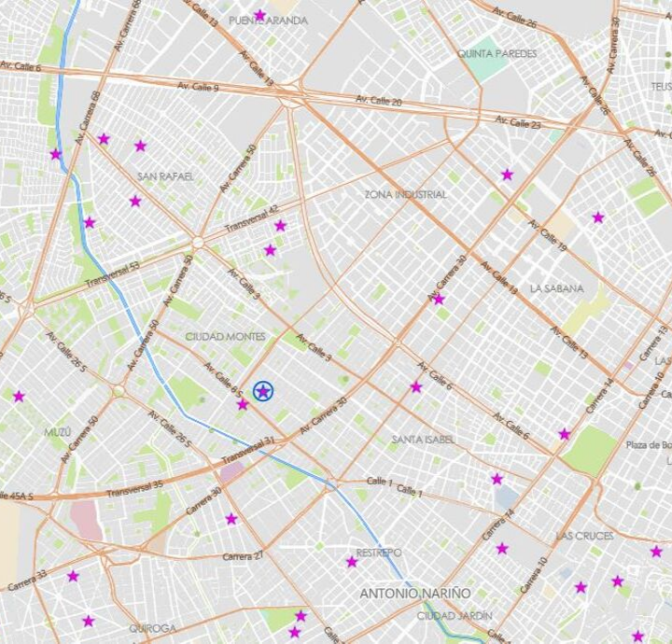Click the star just north of Santa Isabel
Viewport: 672px width, 644px height.
(x=416, y=386)
